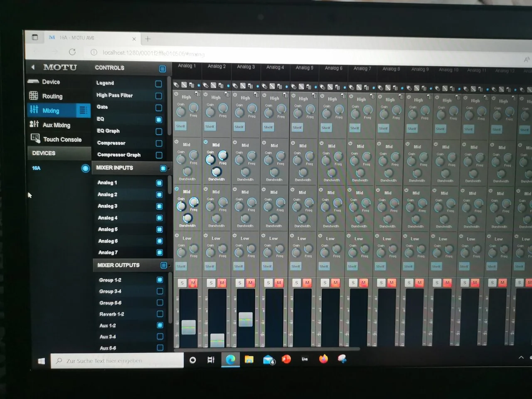Refresh the MOTU browser page

click(x=72, y=52)
